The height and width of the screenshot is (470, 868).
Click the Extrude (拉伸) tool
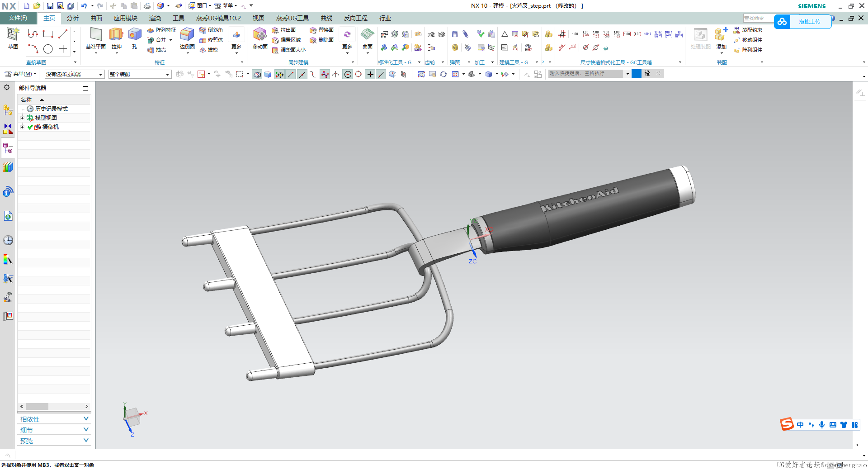tap(117, 38)
